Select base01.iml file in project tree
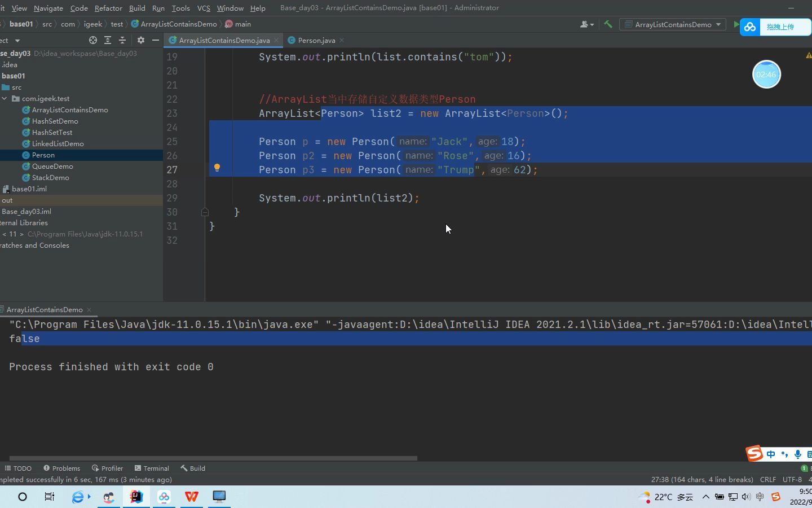Screen dimensions: 812x508 tap(29, 189)
